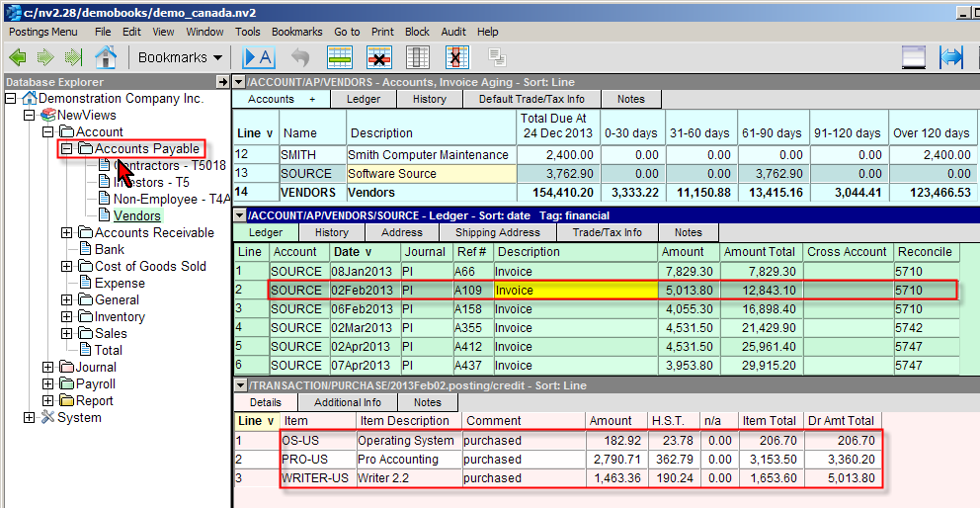Viewport: 980px width, 508px height.
Task: Click the blue play 'A' toolbar icon
Action: [x=259, y=57]
